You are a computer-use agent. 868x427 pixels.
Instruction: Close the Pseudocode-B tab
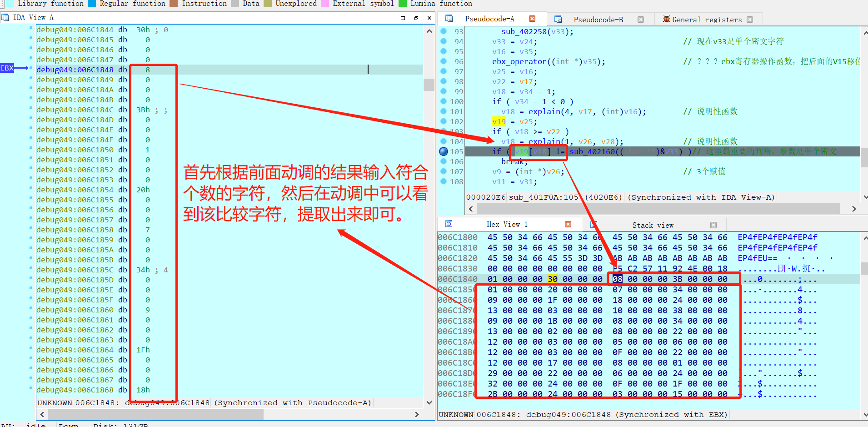pyautogui.click(x=641, y=20)
